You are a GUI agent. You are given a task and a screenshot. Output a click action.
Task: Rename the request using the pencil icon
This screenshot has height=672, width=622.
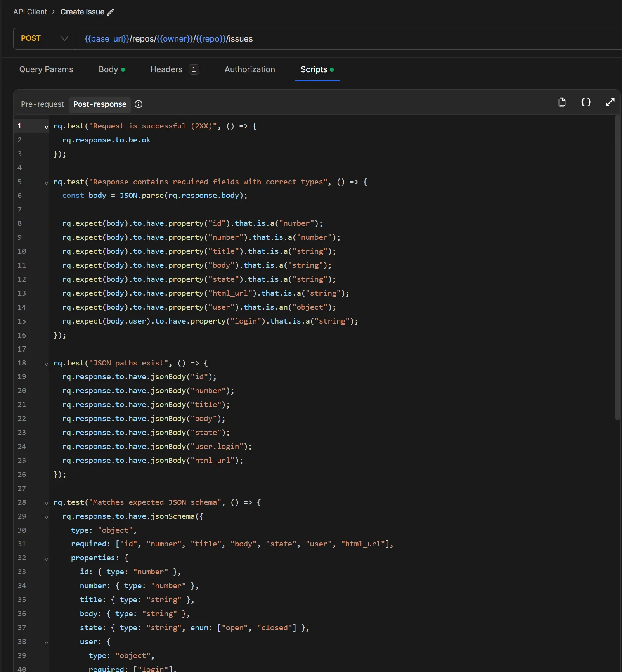[111, 12]
